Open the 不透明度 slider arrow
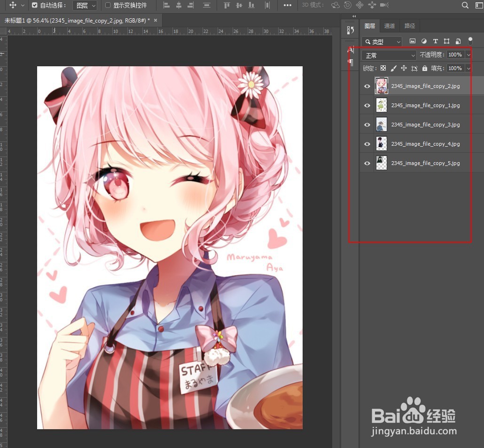 (468, 55)
